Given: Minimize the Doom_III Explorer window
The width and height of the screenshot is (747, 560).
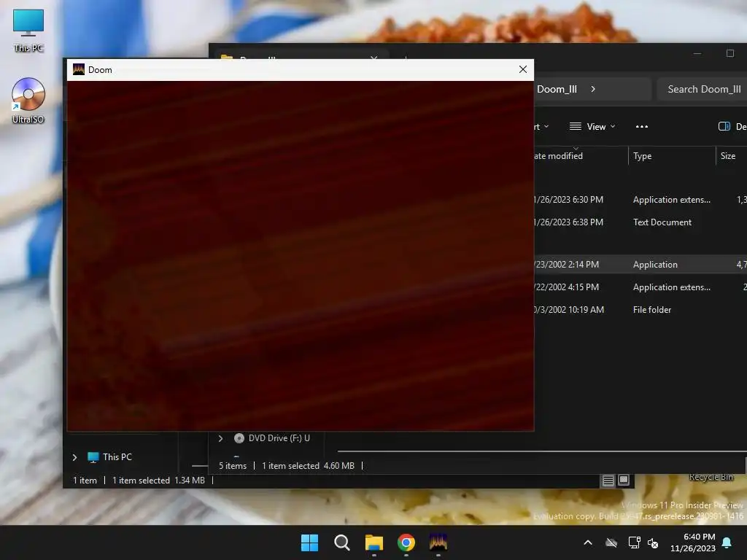Looking at the screenshot, I should click(697, 53).
